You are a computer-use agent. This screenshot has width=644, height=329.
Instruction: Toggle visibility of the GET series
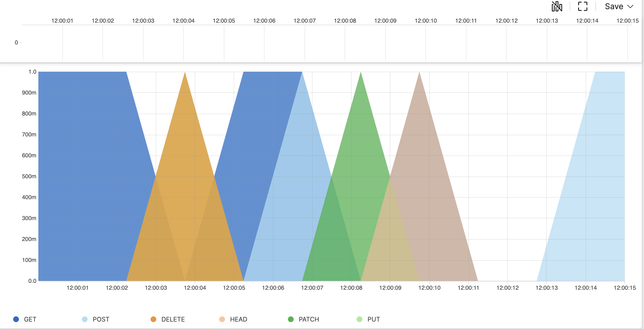pyautogui.click(x=30, y=319)
